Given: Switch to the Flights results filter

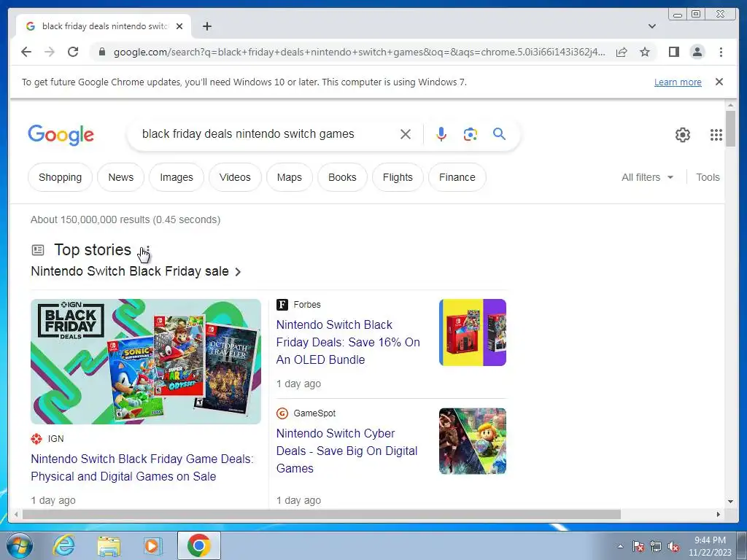Looking at the screenshot, I should pyautogui.click(x=398, y=177).
